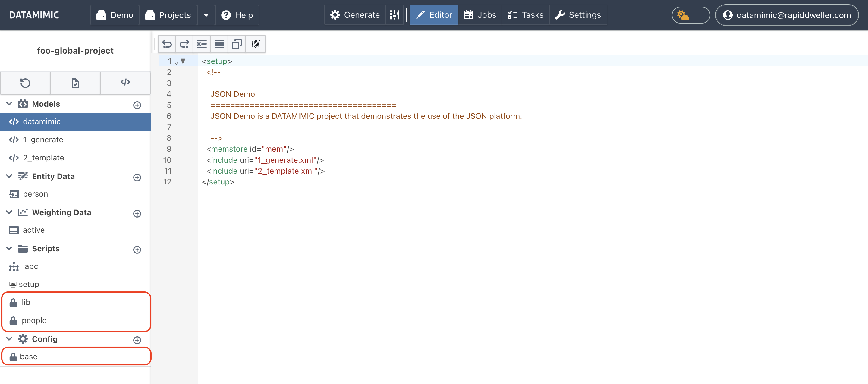Open the setup script file
The image size is (868, 384).
[75, 285]
